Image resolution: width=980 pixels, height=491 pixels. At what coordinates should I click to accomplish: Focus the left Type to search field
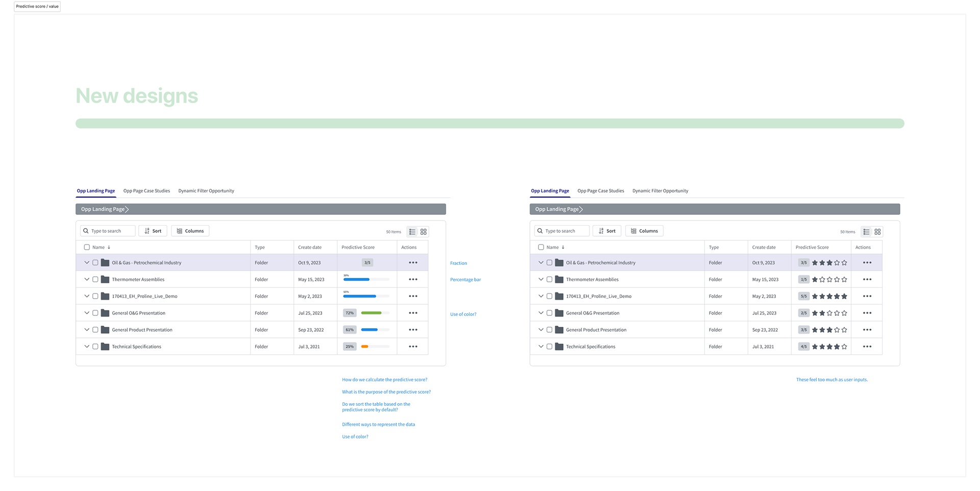click(108, 231)
